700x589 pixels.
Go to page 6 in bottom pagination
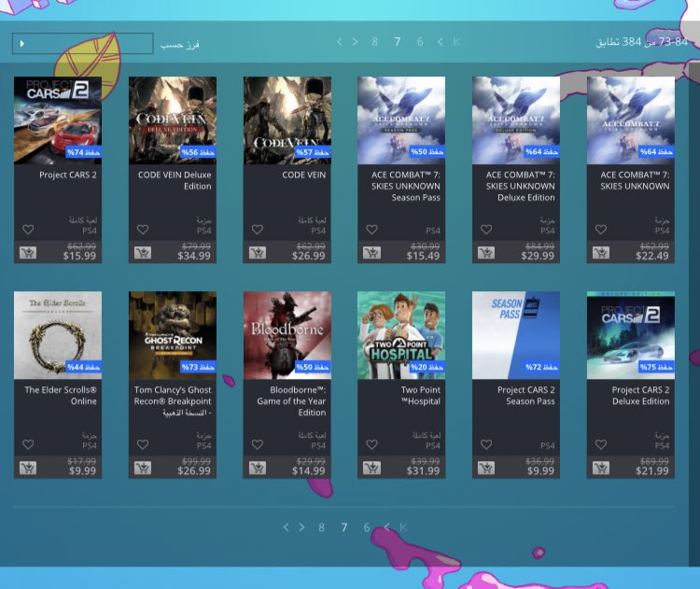click(x=367, y=527)
